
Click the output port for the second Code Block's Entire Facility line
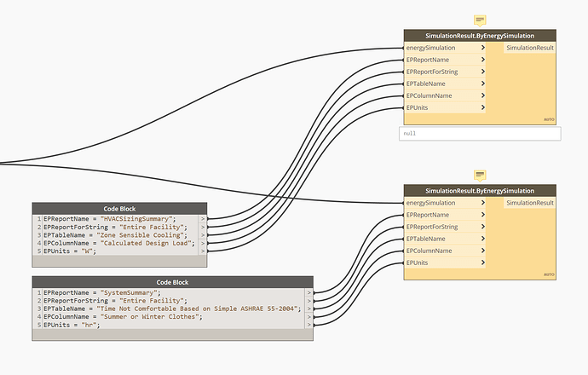309,301
